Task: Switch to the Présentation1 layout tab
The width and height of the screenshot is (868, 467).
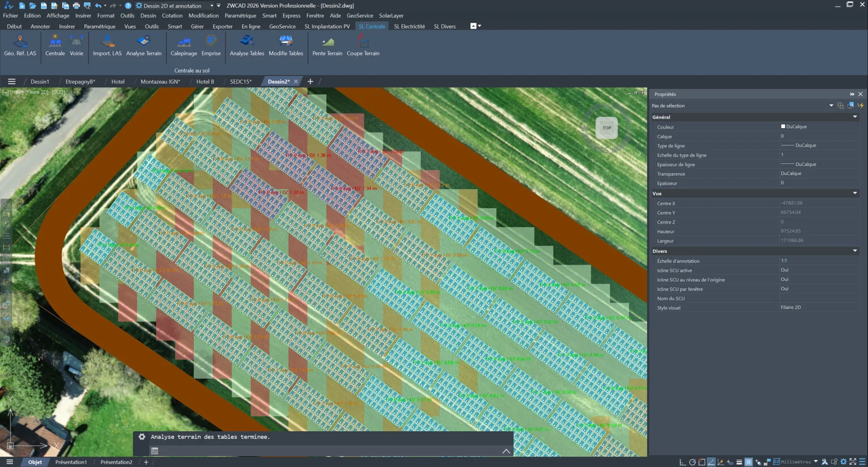Action: point(71,462)
